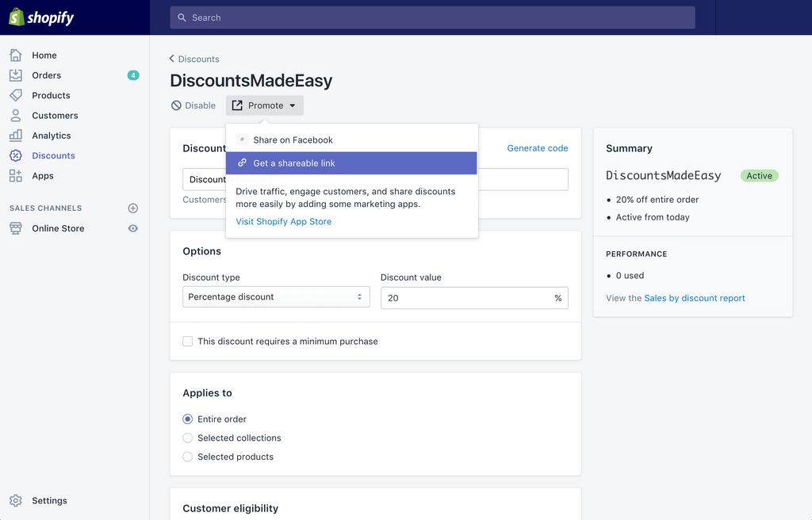This screenshot has height=520, width=812.
Task: Open the Sales by discount report link
Action: tap(694, 298)
